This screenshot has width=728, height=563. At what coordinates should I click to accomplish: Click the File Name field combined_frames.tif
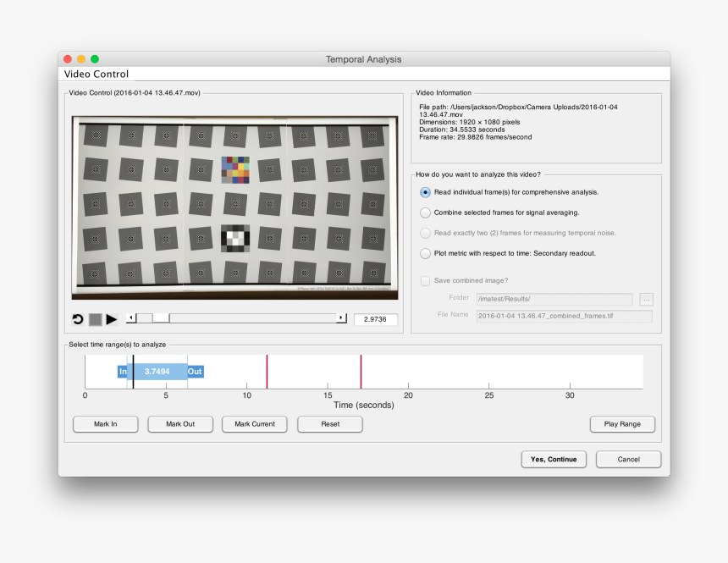pos(564,316)
